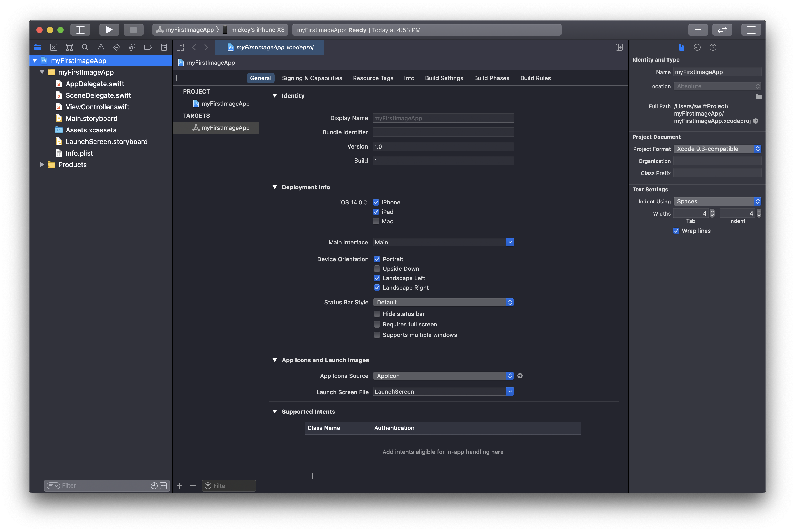Click the choose location folder icon
This screenshot has height=532, width=795.
tap(758, 97)
